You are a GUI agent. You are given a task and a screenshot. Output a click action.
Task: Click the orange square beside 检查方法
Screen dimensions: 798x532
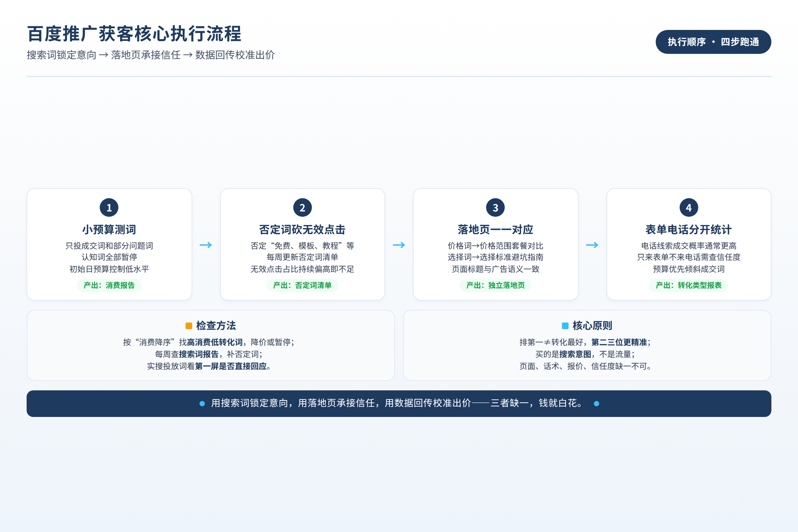tap(189, 326)
